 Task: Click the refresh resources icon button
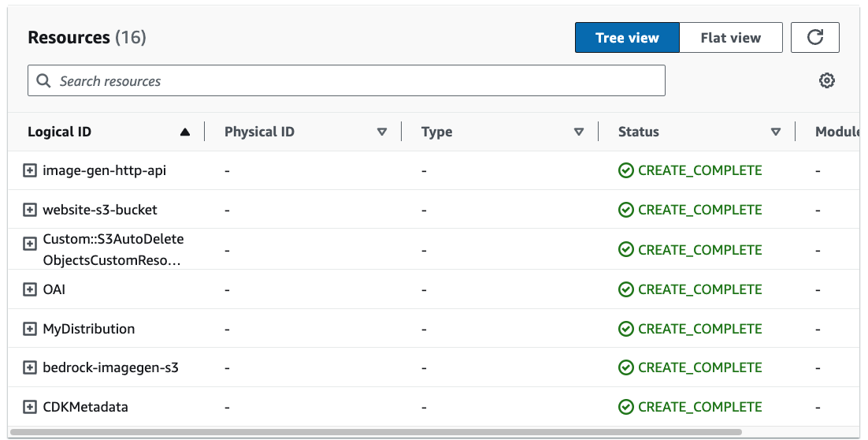(815, 37)
